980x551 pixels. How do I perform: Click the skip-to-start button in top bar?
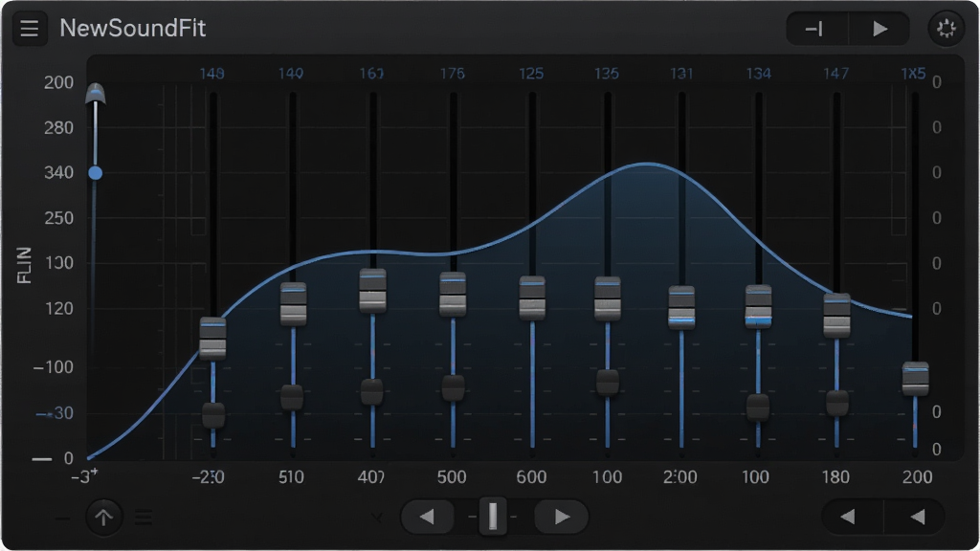click(x=815, y=29)
